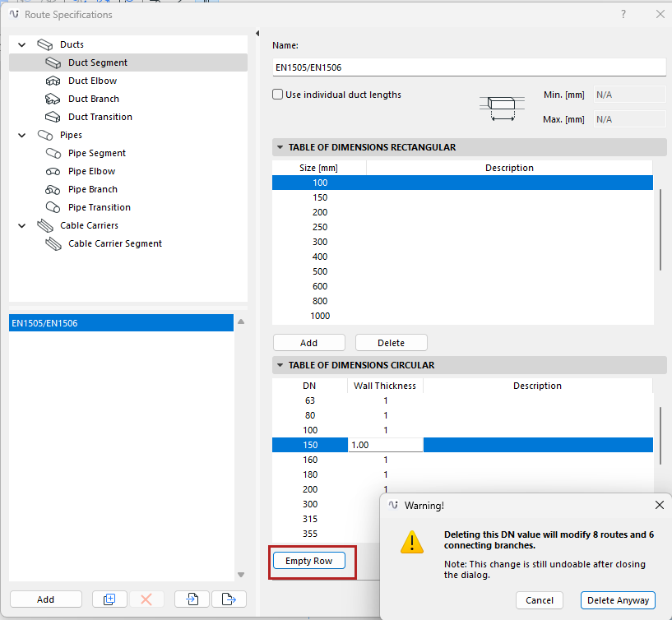Select circular DN 80 row
Viewport: 672px width, 620px height.
click(x=462, y=415)
